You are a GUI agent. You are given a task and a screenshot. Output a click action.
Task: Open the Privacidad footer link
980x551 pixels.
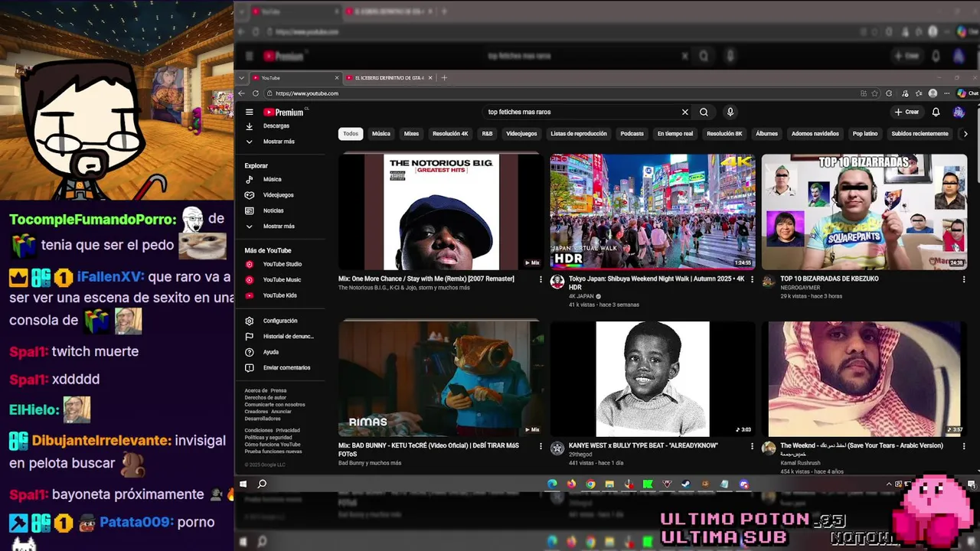tap(288, 430)
